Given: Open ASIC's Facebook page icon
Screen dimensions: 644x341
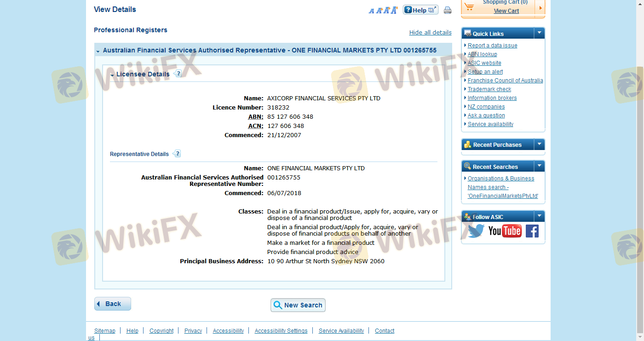Looking at the screenshot, I should [532, 231].
